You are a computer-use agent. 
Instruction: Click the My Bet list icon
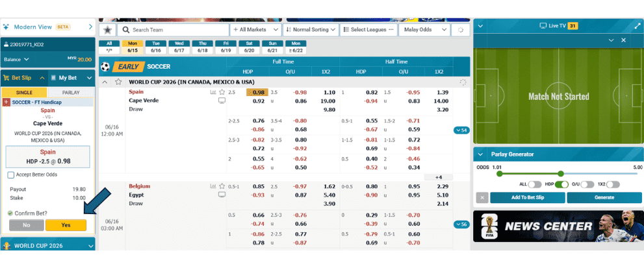pos(54,78)
